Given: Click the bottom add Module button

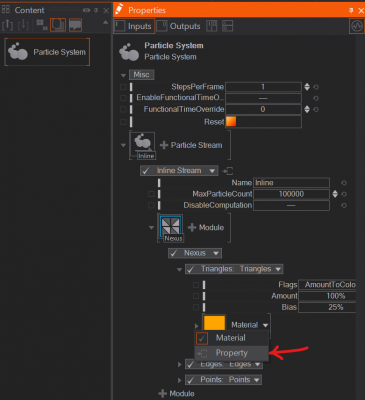Looking at the screenshot, I should click(x=176, y=394).
